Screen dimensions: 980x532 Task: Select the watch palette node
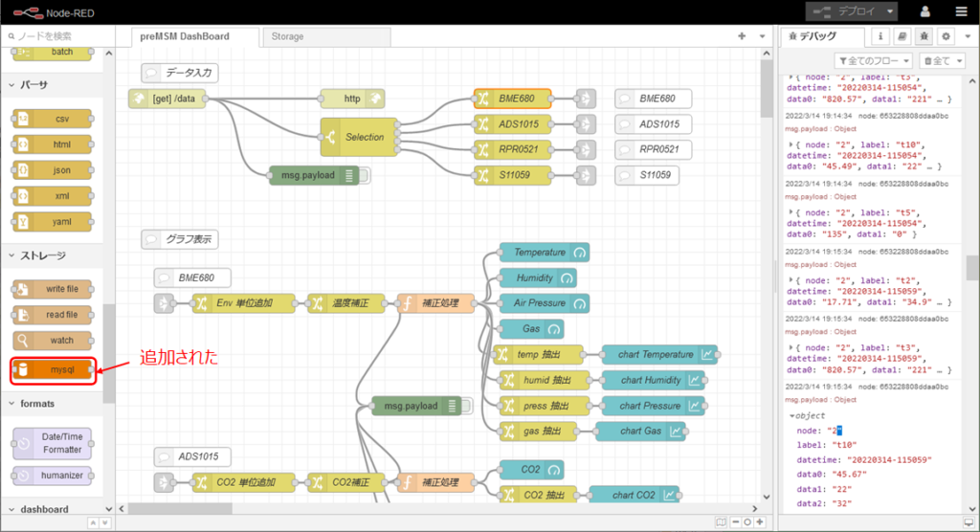53,340
